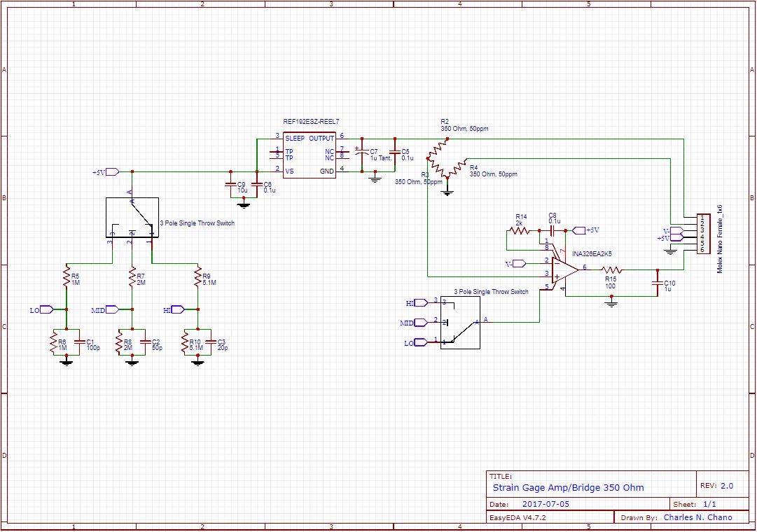The height and width of the screenshot is (532, 757).
Task: Select capacitor C5 0.1u
Action: [394, 152]
